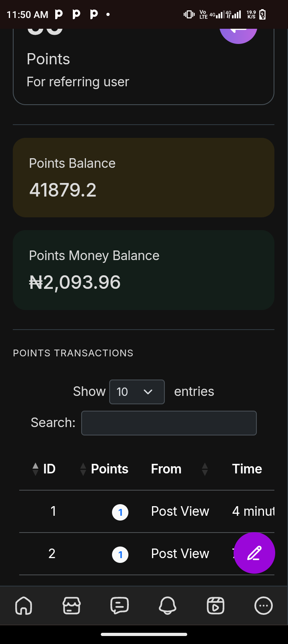
Task: Select the Post View entry in row 2
Action: 180,554
